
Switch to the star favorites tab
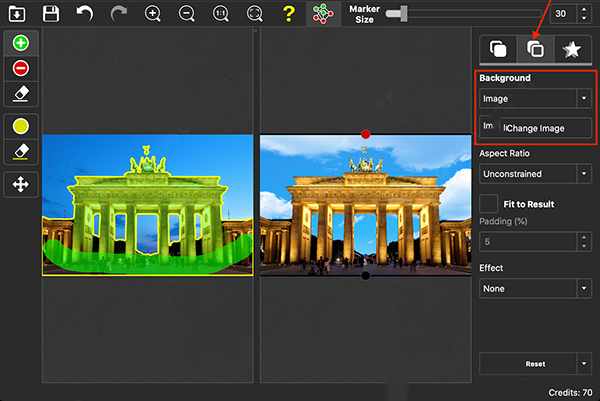(572, 49)
